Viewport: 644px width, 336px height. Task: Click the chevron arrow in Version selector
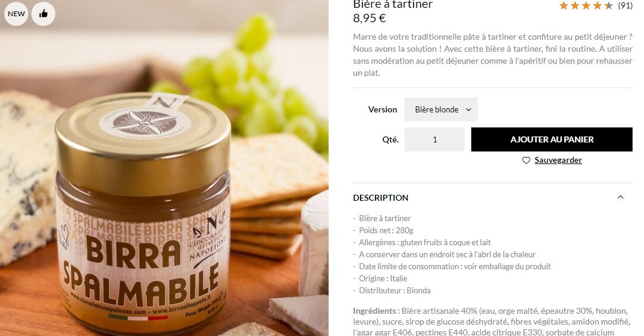coord(469,109)
